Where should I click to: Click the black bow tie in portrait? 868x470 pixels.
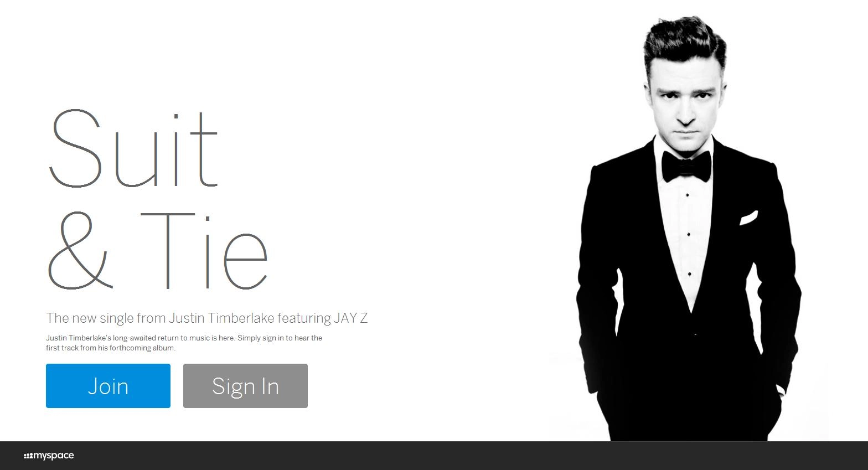pyautogui.click(x=686, y=166)
